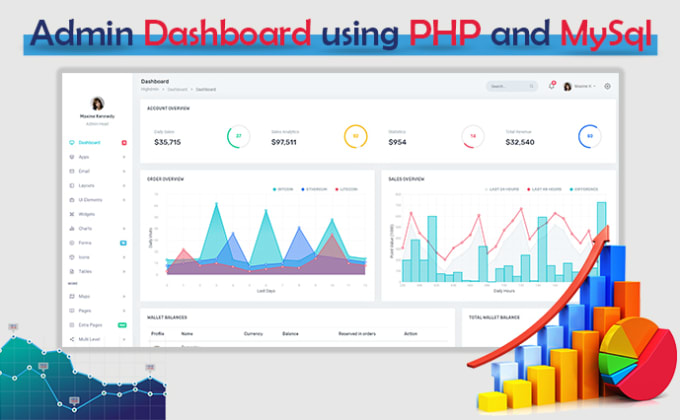Click the Dashboard monitor icon in sidebar
This screenshot has height=420, width=680.
click(72, 142)
